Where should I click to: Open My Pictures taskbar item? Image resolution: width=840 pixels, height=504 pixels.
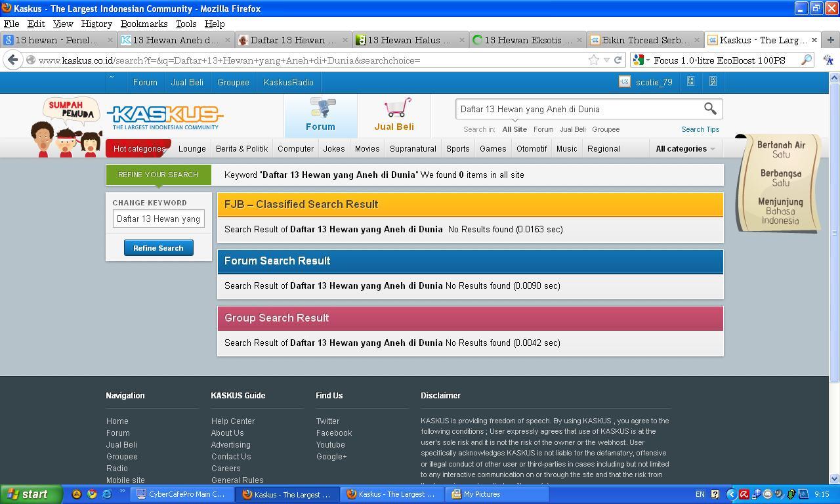(497, 494)
